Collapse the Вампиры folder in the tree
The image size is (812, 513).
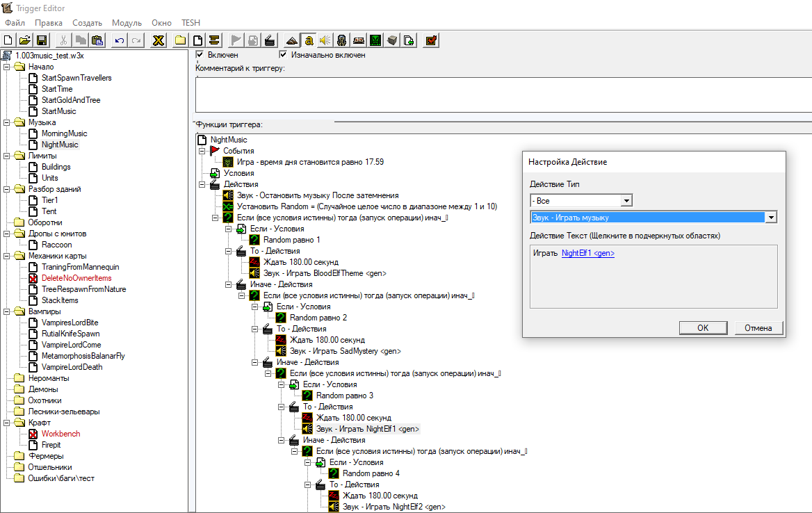[6, 311]
